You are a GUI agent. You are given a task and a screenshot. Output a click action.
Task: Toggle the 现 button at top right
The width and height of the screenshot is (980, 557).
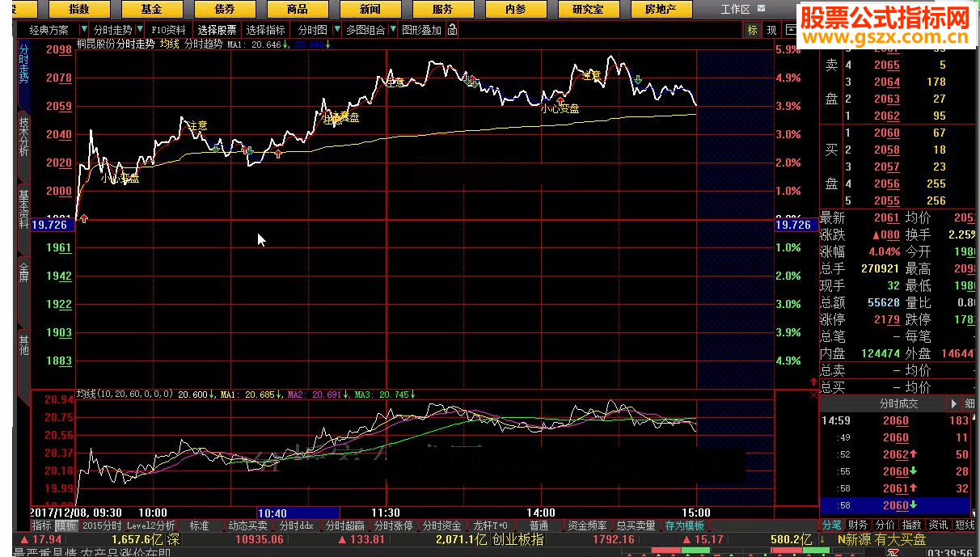pos(771,30)
